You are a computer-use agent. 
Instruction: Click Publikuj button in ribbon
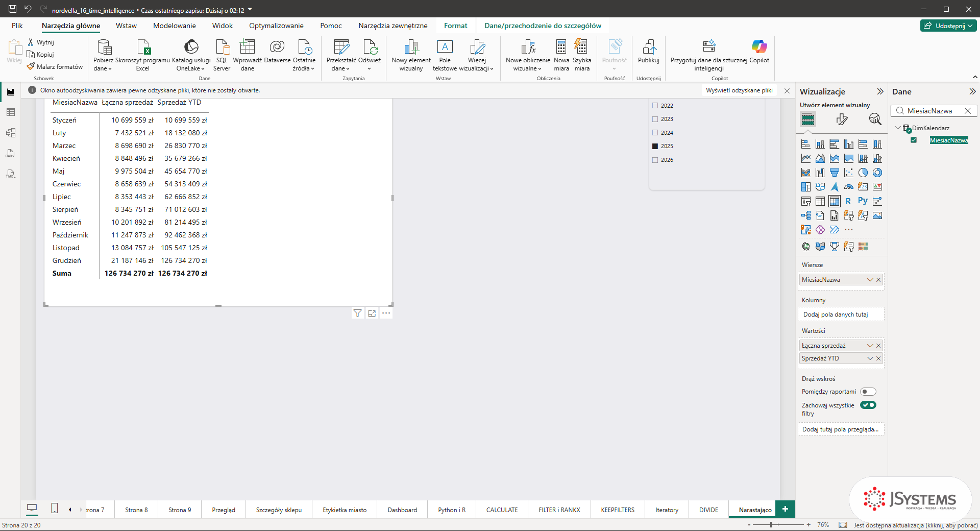point(649,51)
